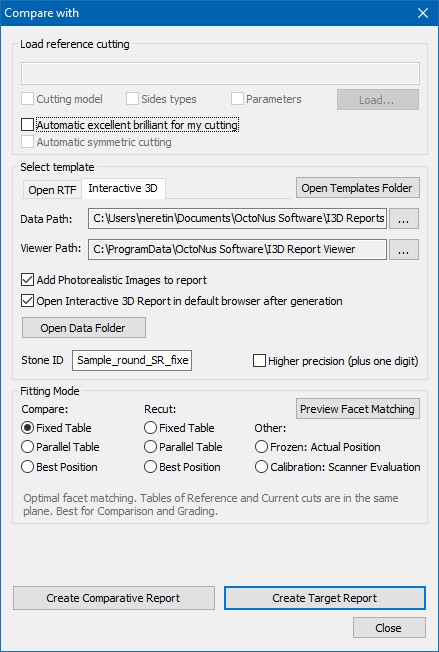Browse for Viewer Path with ellipsis button
This screenshot has height=652, width=439.
(x=404, y=249)
